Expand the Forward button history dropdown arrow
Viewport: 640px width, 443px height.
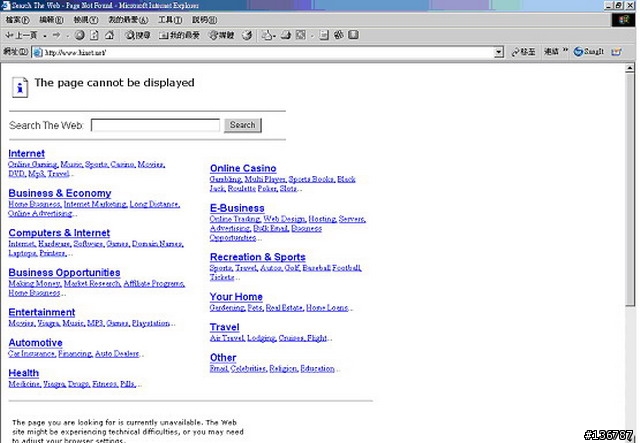[67, 36]
